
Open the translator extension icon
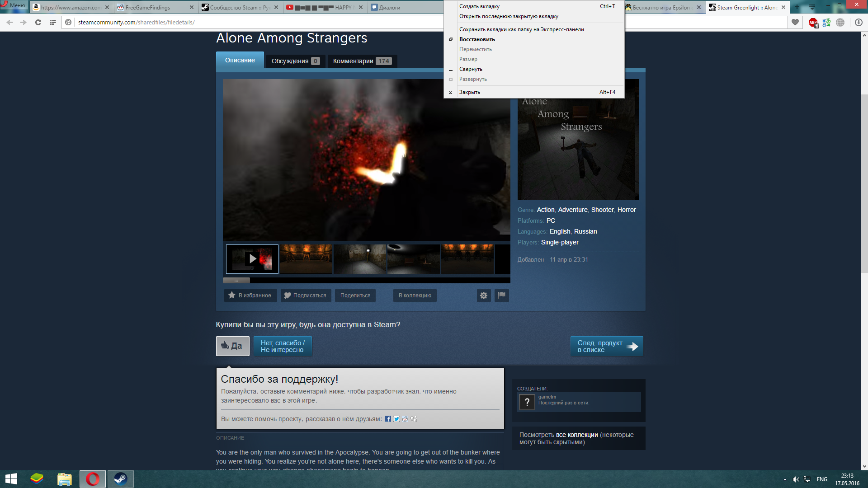pyautogui.click(x=827, y=22)
